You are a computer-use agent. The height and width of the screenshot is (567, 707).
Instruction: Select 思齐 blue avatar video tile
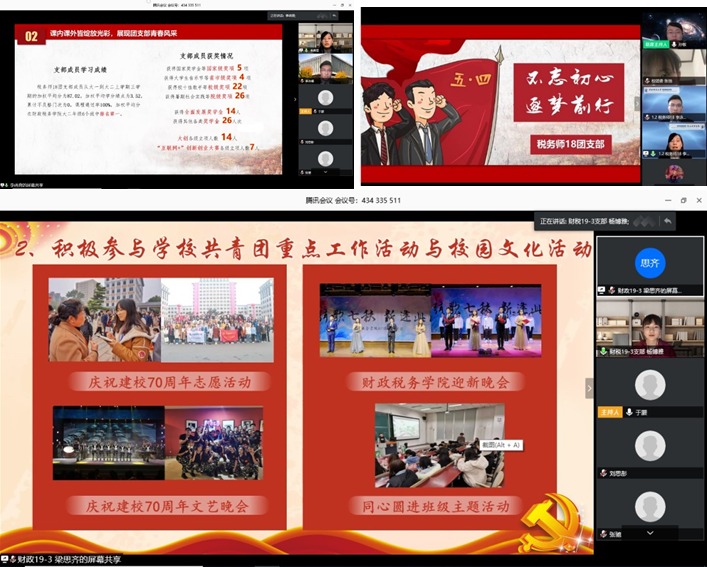pos(650,264)
